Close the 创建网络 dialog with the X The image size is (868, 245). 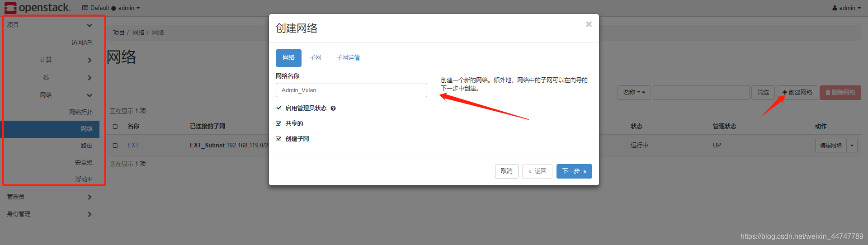(x=589, y=24)
